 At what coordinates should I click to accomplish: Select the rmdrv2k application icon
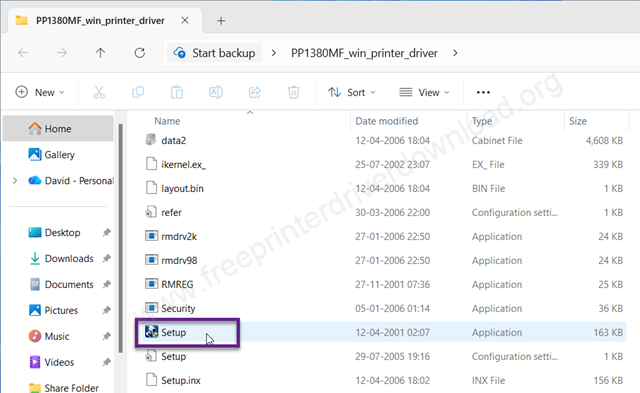(x=151, y=236)
